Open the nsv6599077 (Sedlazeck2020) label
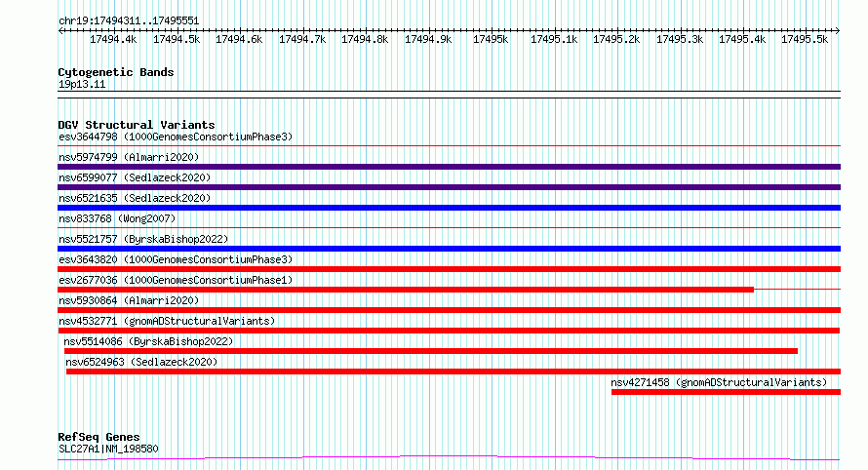The height and width of the screenshot is (470, 868). pos(135,177)
